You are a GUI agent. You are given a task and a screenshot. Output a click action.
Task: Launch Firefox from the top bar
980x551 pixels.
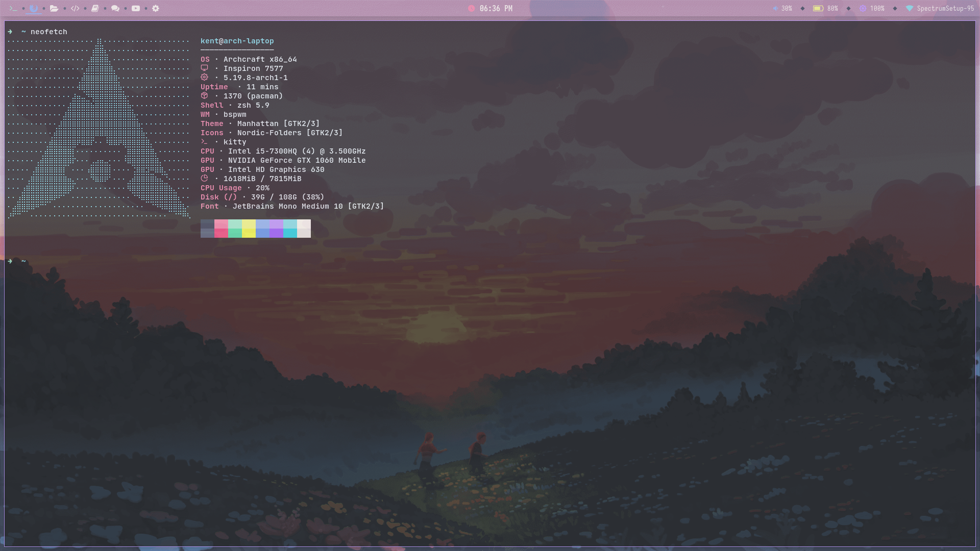pos(34,8)
